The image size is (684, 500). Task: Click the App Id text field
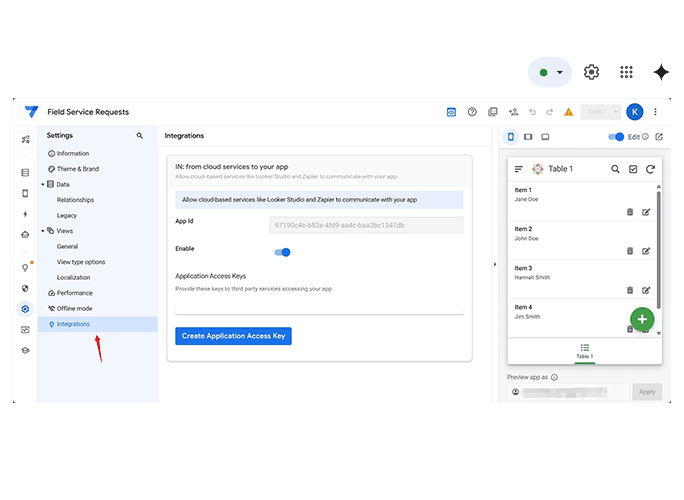click(366, 225)
